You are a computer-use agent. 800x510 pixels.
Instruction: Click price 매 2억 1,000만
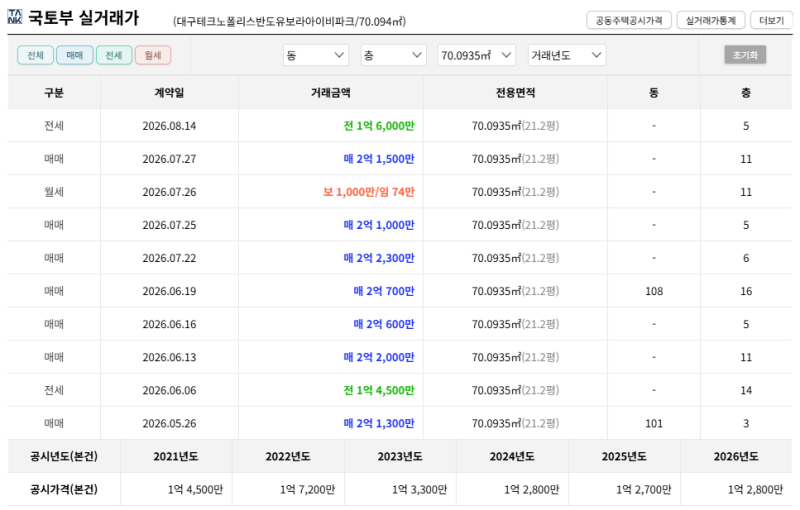[x=379, y=225]
